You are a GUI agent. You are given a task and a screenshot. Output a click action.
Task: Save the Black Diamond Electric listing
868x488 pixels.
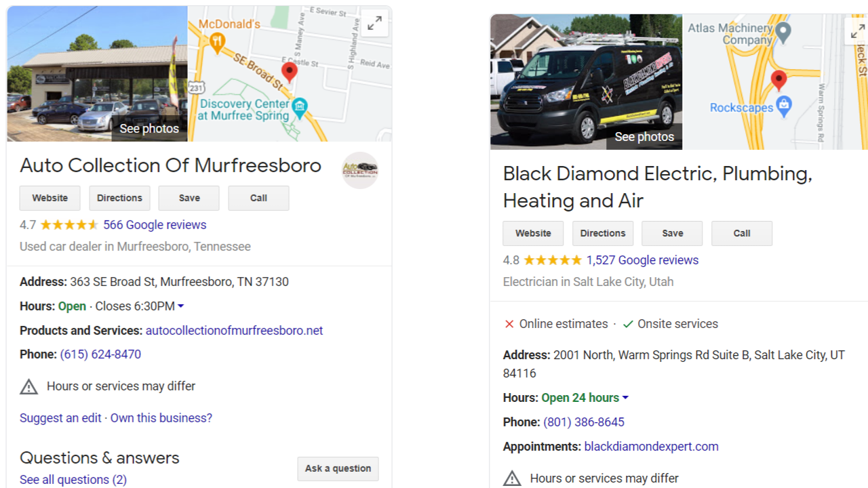pyautogui.click(x=672, y=233)
